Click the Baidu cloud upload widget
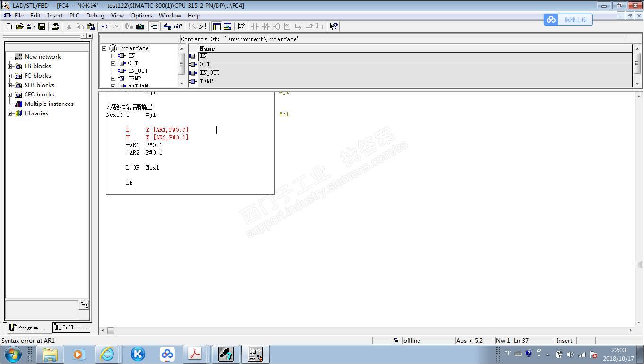644x364 pixels. (x=568, y=20)
